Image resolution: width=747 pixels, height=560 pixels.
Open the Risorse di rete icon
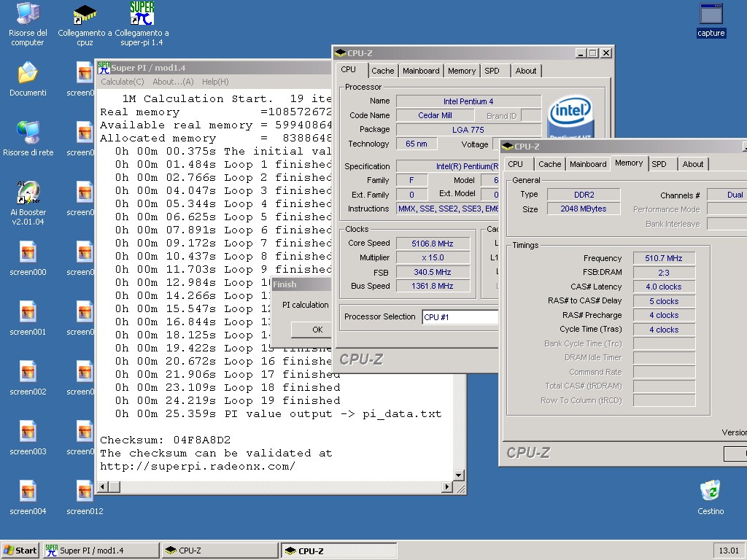[x=28, y=139]
